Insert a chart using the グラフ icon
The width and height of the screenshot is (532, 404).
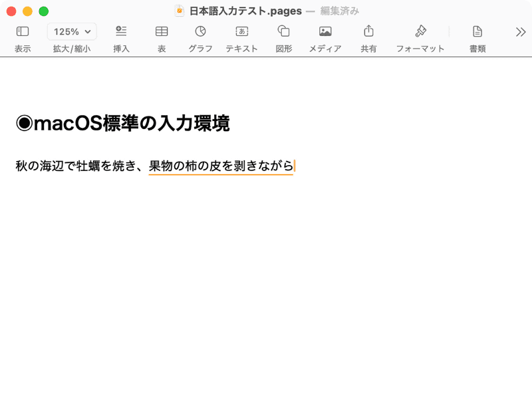201,31
